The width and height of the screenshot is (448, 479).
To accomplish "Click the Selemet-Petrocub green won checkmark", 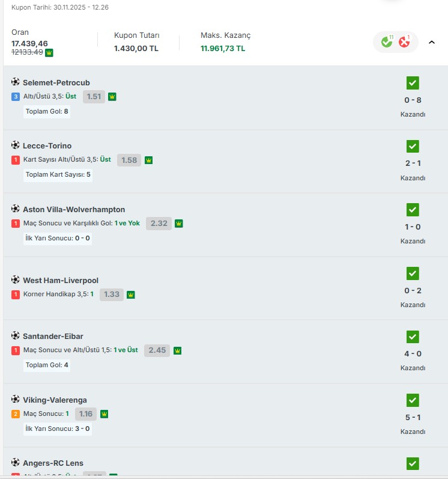I will click(x=413, y=83).
